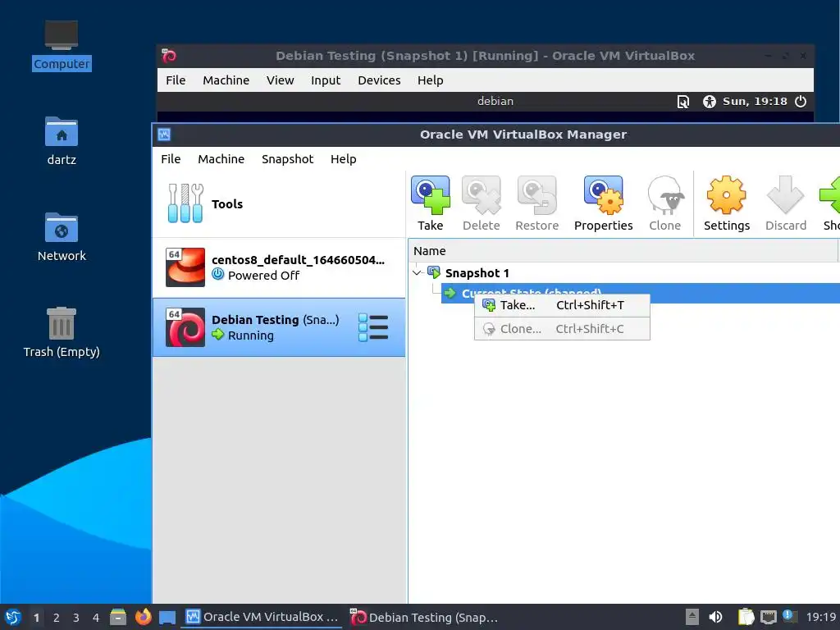The width and height of the screenshot is (840, 630).
Task: Switch to workspace 4
Action: click(x=96, y=618)
